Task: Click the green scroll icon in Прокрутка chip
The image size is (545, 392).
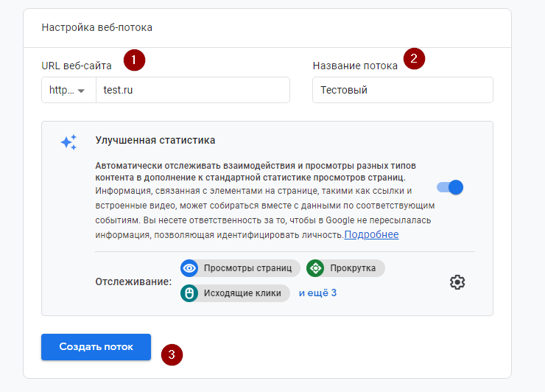Action: pos(315,268)
